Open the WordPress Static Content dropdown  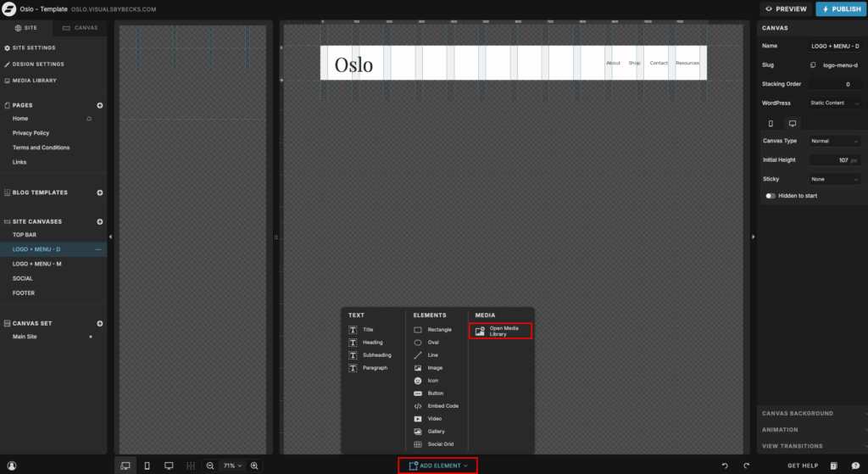(x=834, y=103)
